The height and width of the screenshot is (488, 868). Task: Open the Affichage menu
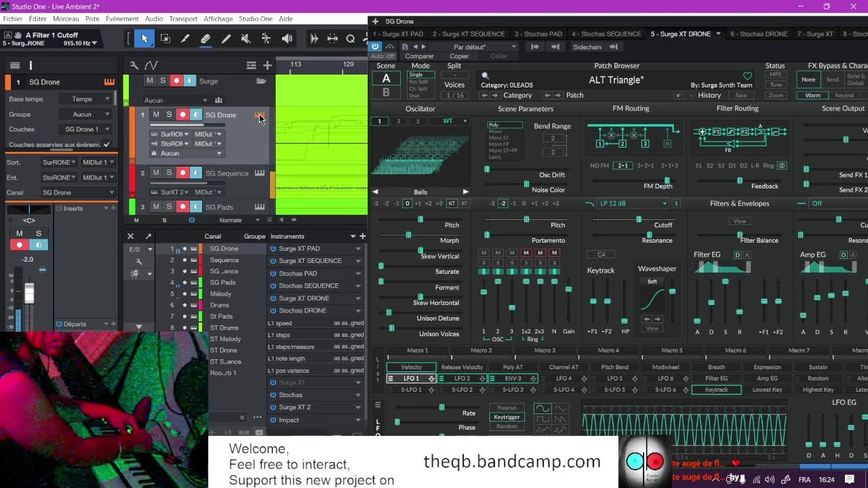pos(218,19)
